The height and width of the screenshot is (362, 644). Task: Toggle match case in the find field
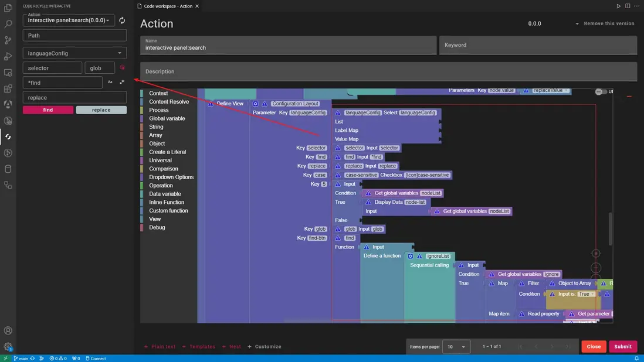(x=110, y=82)
